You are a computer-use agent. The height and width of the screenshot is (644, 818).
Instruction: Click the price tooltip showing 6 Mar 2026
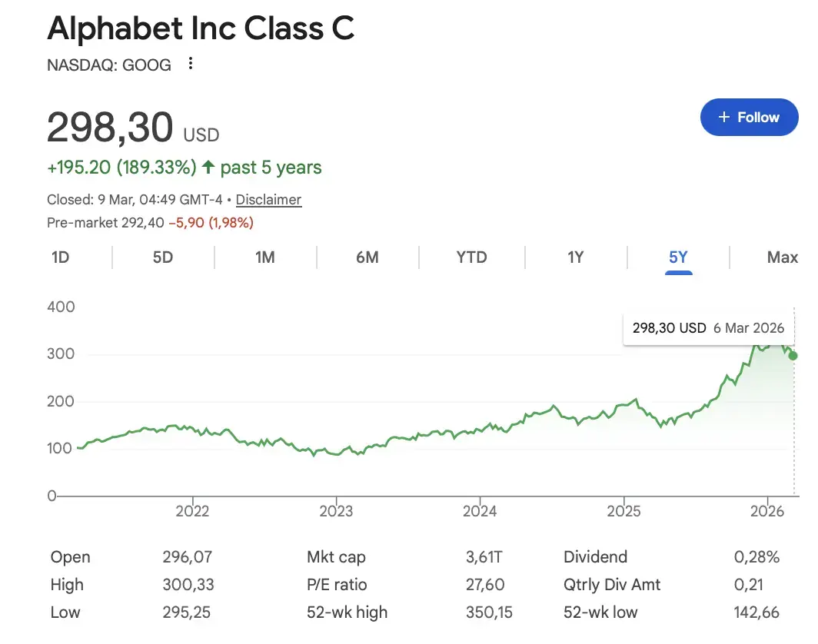(708, 327)
